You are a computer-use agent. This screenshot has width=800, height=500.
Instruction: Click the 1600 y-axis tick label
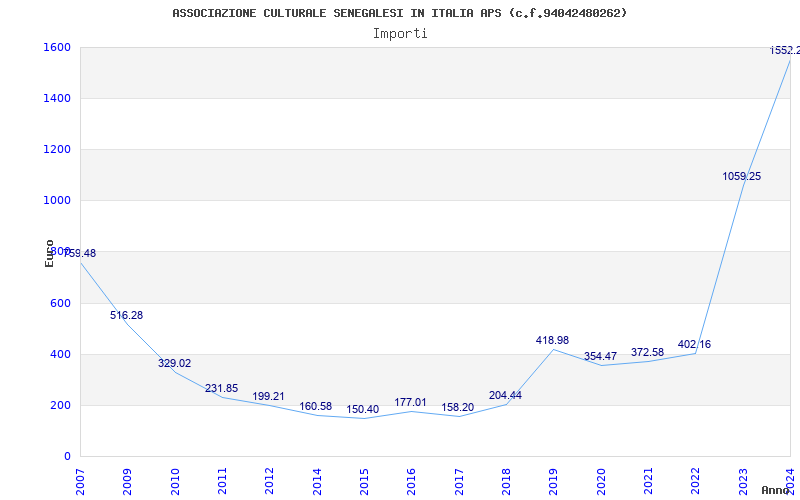pyautogui.click(x=57, y=47)
